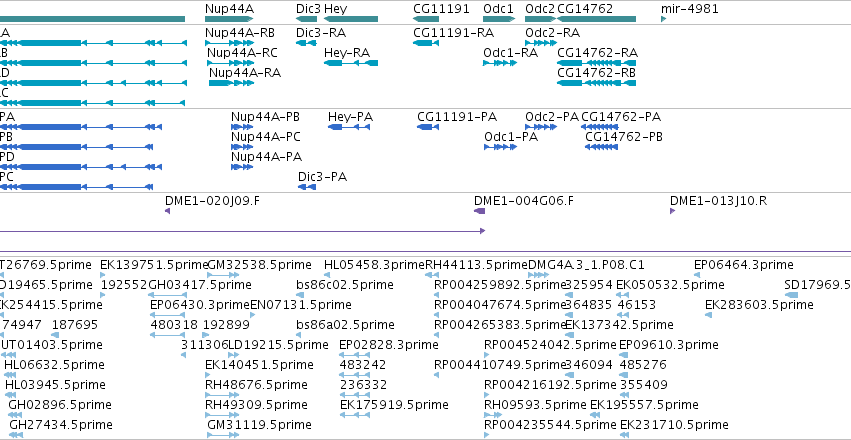Select the Odc2-PA CDS label
The image size is (851, 440).
[x=552, y=117]
